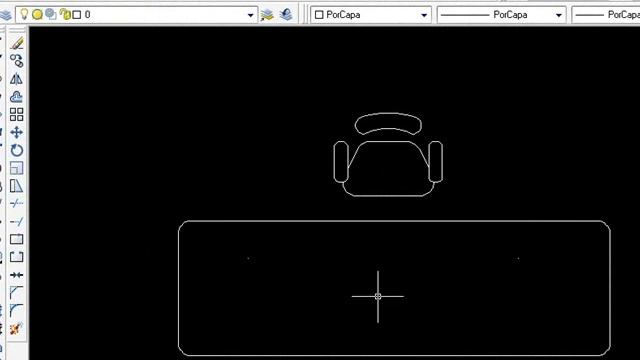Select the Rotate tool (circular arrow)
Image resolution: width=640 pixels, height=360 pixels.
coord(16,150)
